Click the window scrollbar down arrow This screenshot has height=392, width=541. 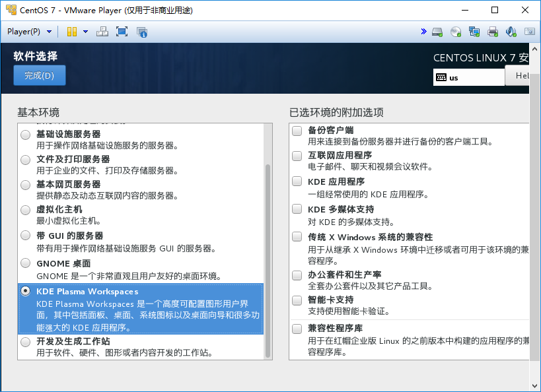(x=535, y=386)
